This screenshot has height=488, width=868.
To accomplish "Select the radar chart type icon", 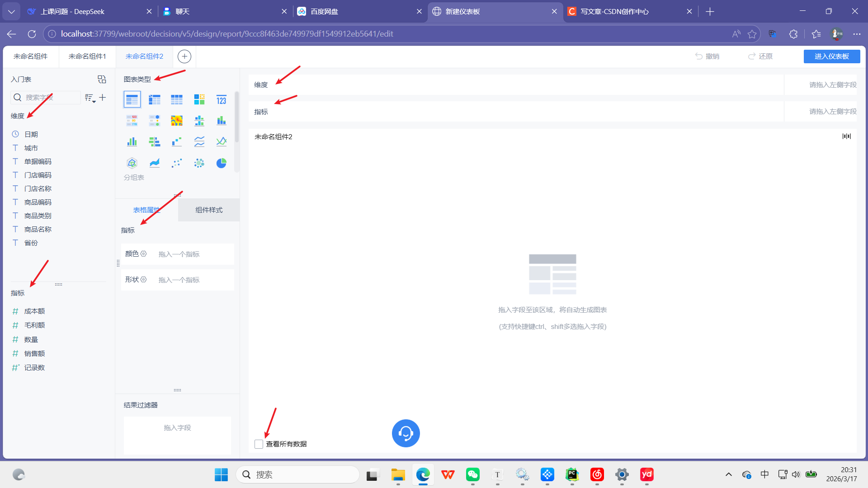I will click(132, 163).
